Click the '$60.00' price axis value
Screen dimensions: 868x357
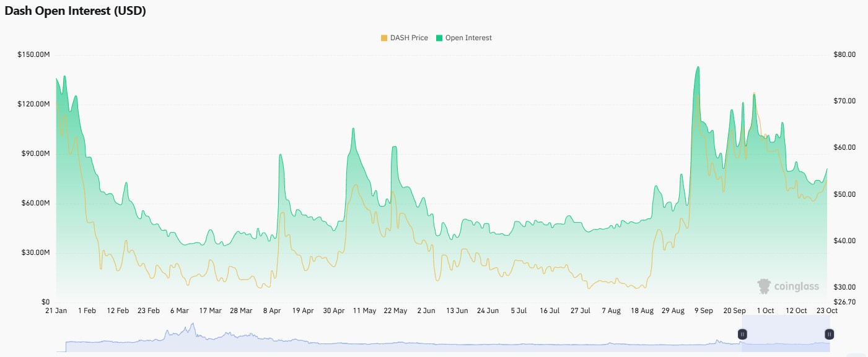(x=844, y=147)
